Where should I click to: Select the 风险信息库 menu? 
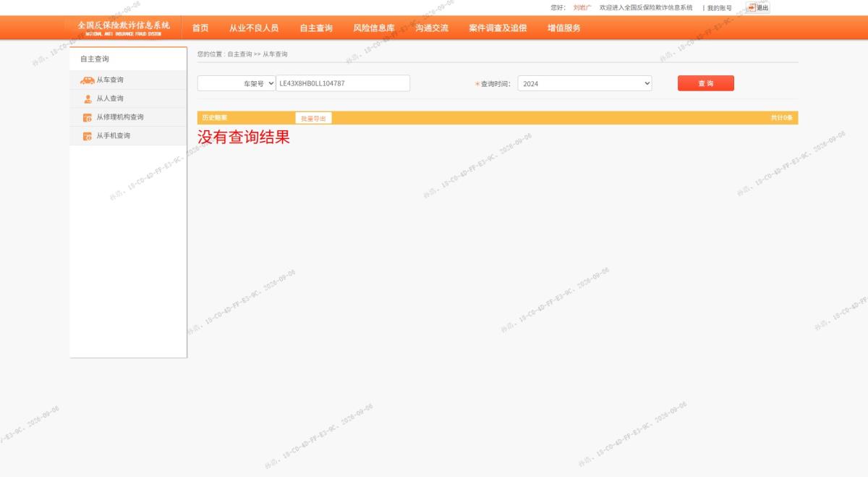click(374, 28)
